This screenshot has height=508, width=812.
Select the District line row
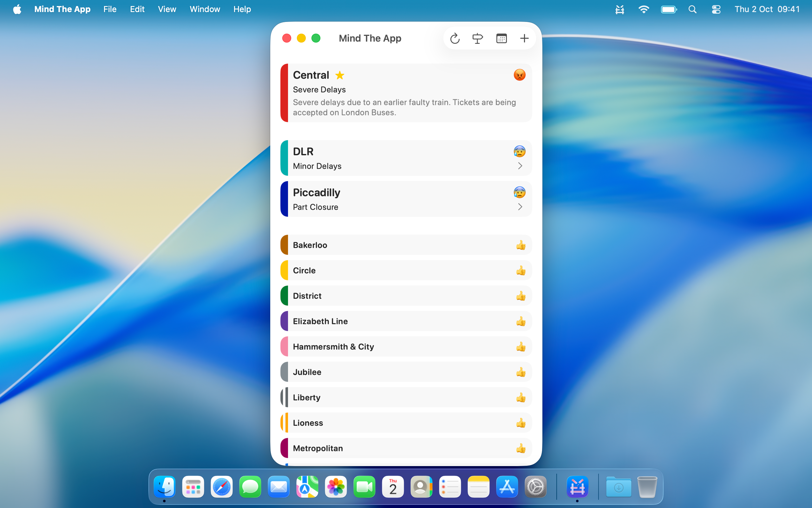tap(406, 296)
